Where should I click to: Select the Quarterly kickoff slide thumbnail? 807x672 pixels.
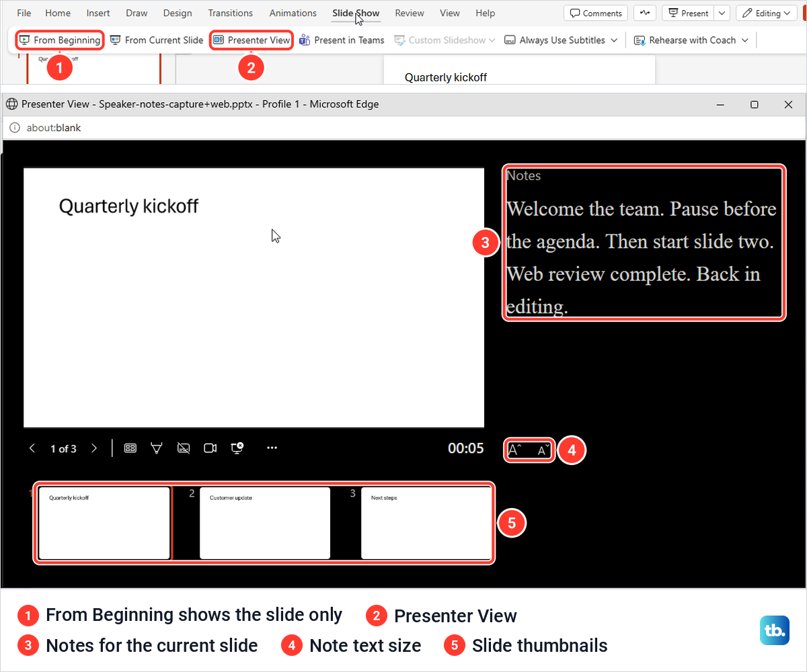[x=104, y=523]
